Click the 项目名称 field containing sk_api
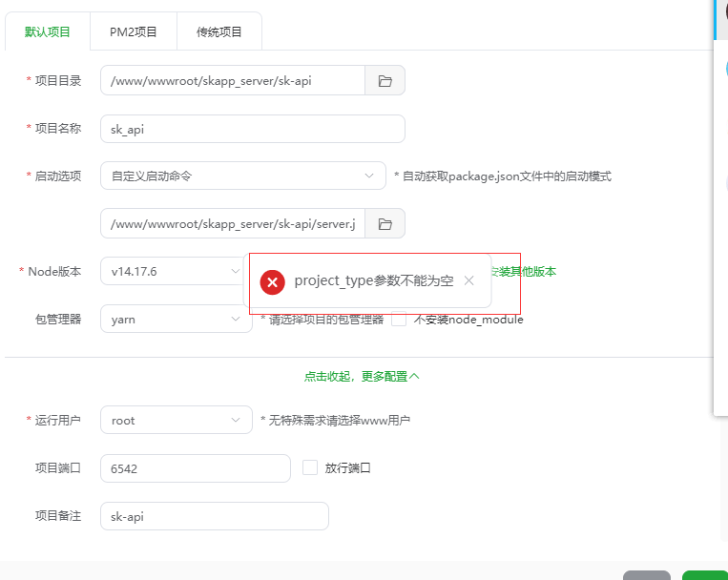This screenshot has height=580, width=728. pos(252,129)
